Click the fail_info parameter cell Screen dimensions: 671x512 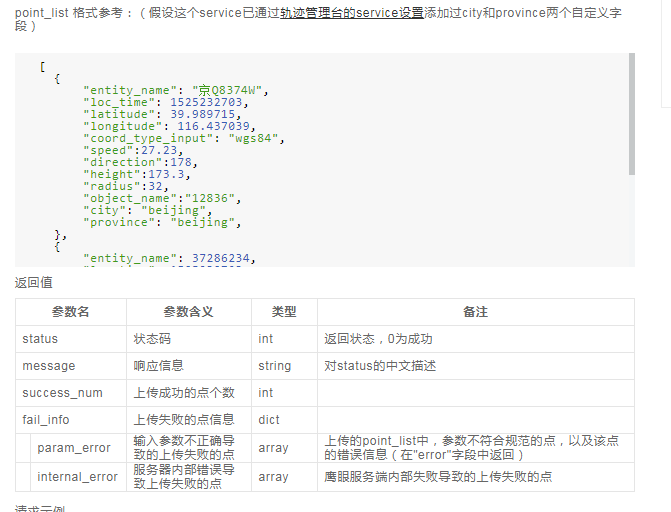click(x=71, y=420)
